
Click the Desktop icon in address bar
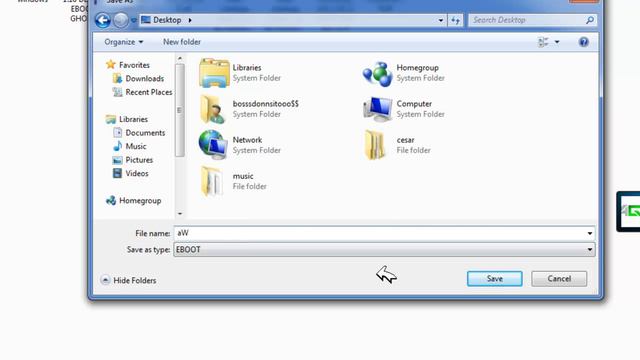click(146, 20)
